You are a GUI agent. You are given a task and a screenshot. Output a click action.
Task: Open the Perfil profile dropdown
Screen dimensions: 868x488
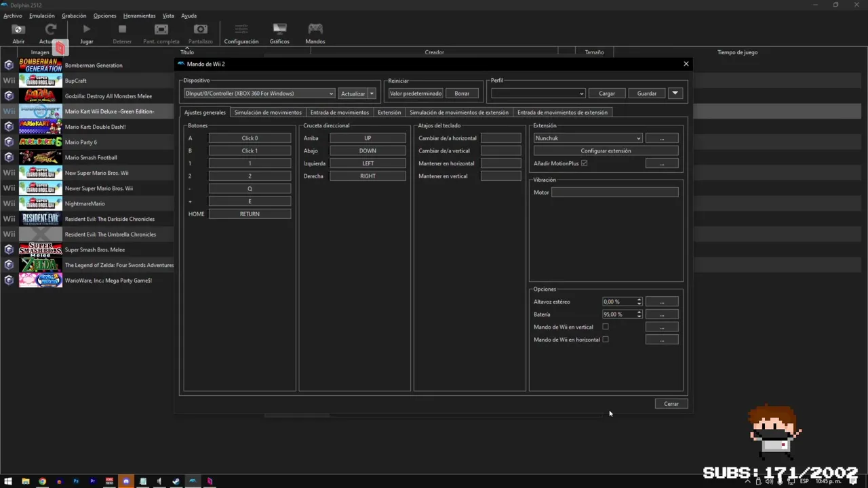point(538,94)
